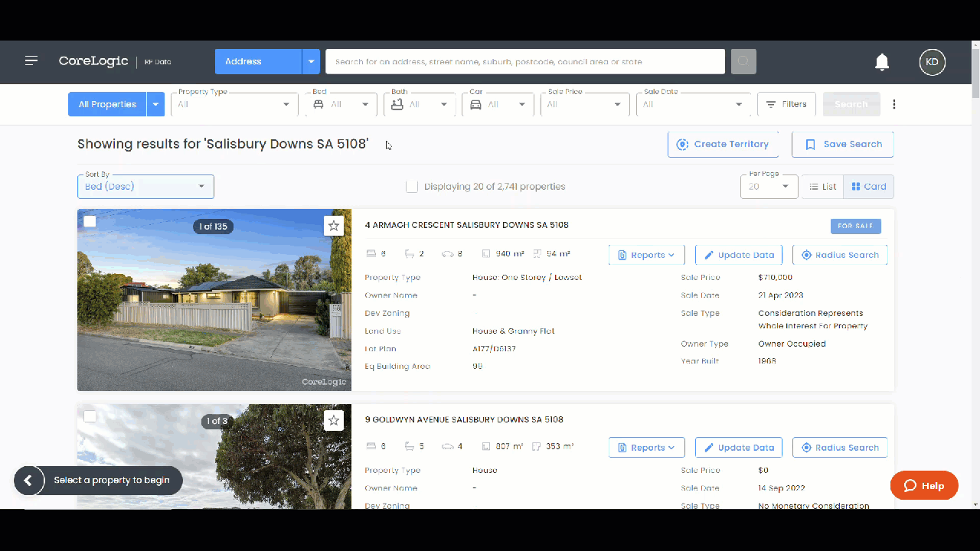Open Reports dropdown for 4 Armagh Crescent
The image size is (980, 551).
[646, 255]
